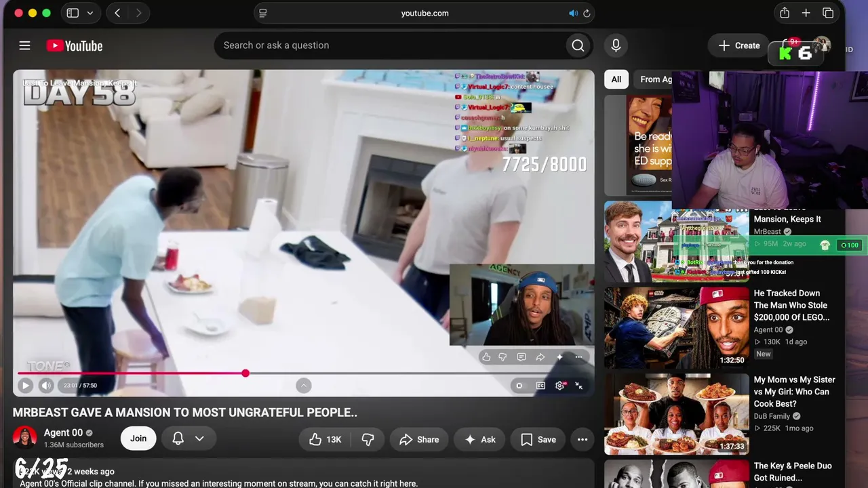Select the From Agent 00 filter chip
Viewport: 868px width, 488px height.
pos(654,79)
